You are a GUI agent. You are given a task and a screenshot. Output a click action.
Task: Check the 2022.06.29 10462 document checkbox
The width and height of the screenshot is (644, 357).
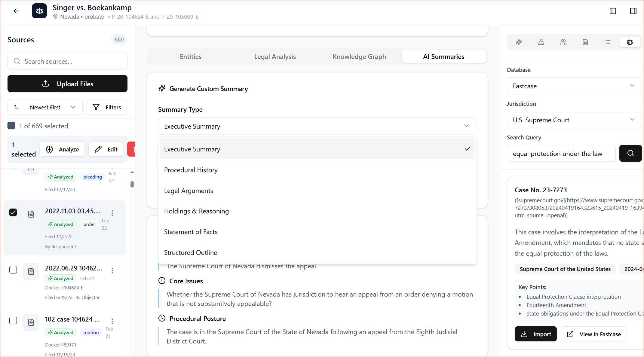click(13, 270)
